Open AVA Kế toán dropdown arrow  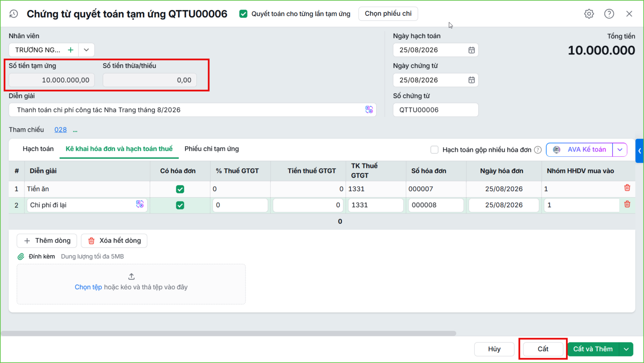click(x=620, y=149)
